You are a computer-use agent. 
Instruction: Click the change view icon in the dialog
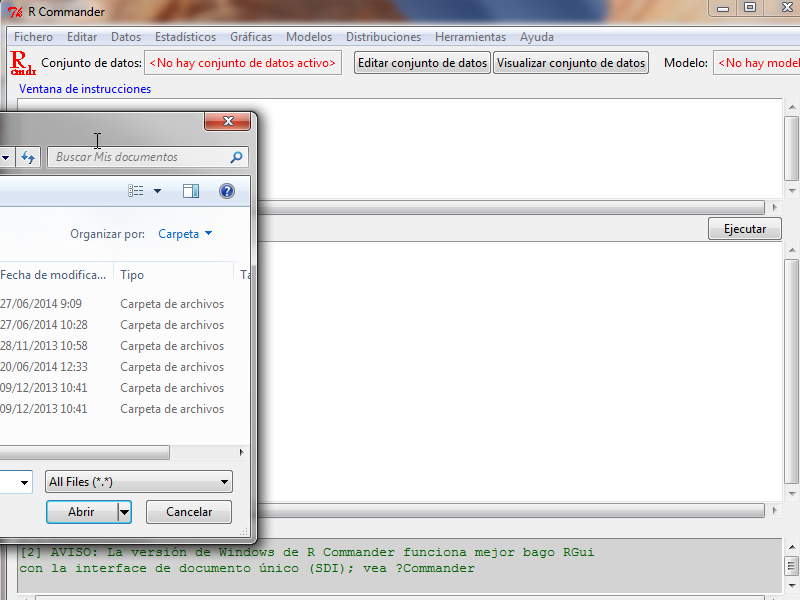(136, 191)
